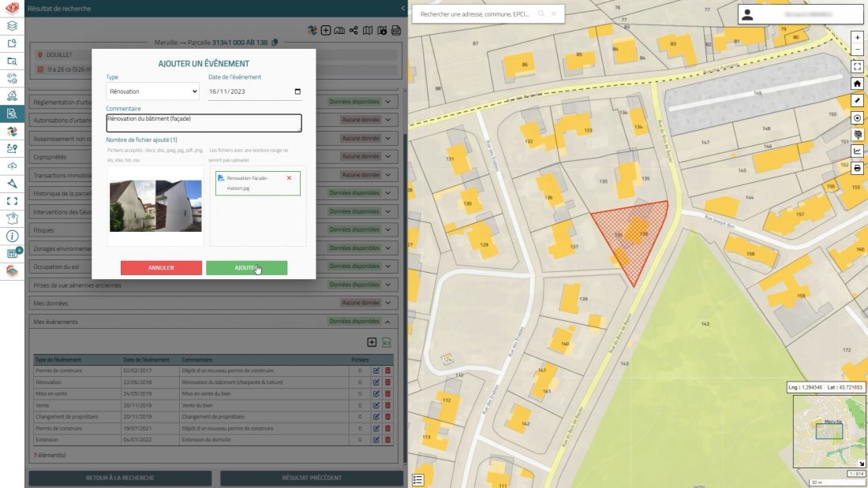Click the map home extent button

tap(858, 84)
